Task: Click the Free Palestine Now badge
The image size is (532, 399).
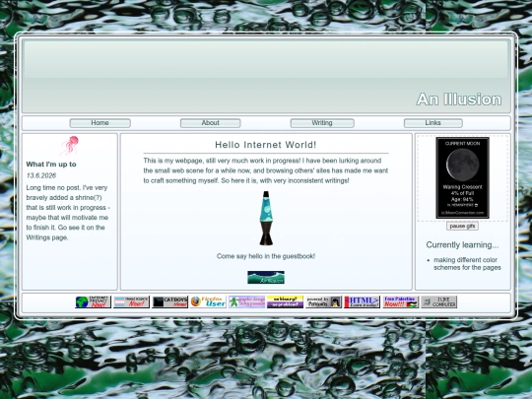Action: pos(401,302)
